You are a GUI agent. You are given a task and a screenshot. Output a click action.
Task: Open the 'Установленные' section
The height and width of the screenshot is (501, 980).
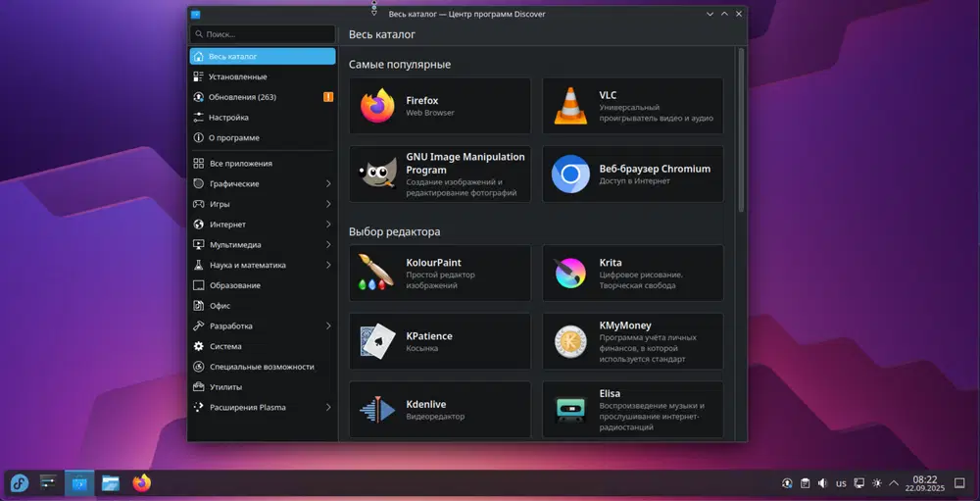click(263, 76)
